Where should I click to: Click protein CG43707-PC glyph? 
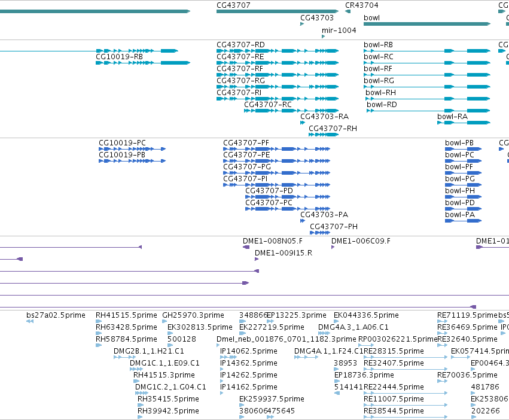288,209
